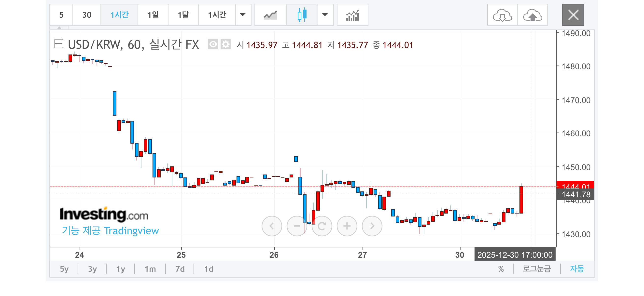Zoom in with the plus button
This screenshot has height=296, width=644.
(x=347, y=226)
